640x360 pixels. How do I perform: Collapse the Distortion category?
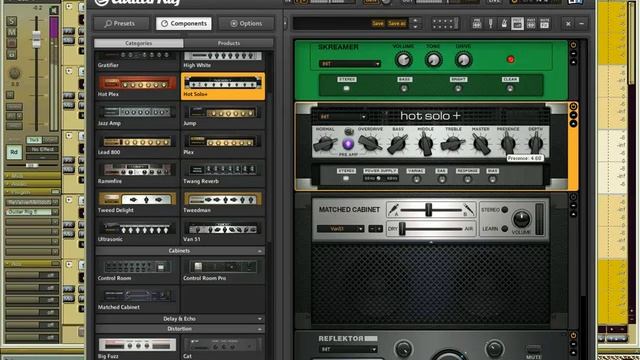[x=260, y=329]
